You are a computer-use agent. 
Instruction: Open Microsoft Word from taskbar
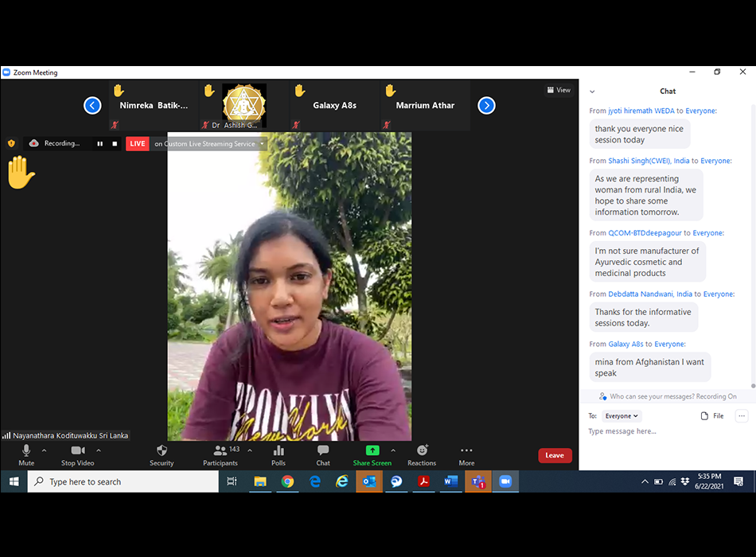pyautogui.click(x=450, y=481)
